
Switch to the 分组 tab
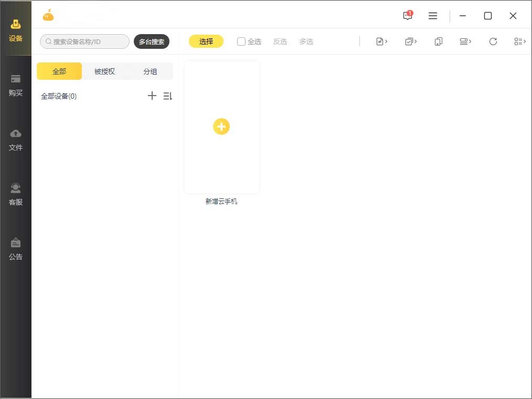(150, 71)
